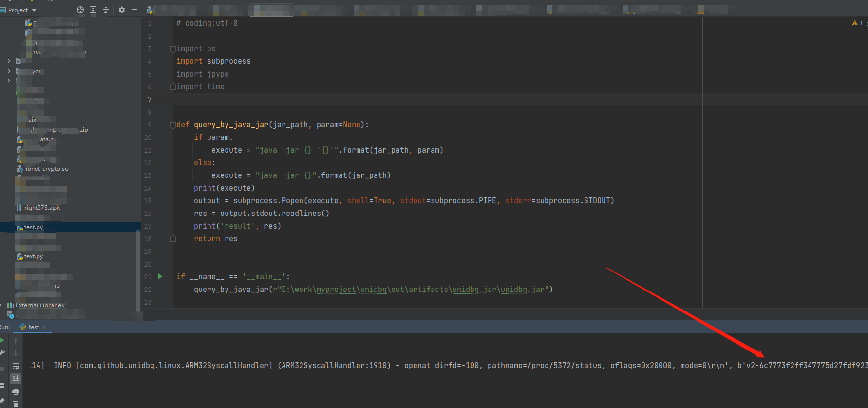Click the unidbg.jar path string on line 22
Screen dimensions: 868x408
tap(411, 290)
